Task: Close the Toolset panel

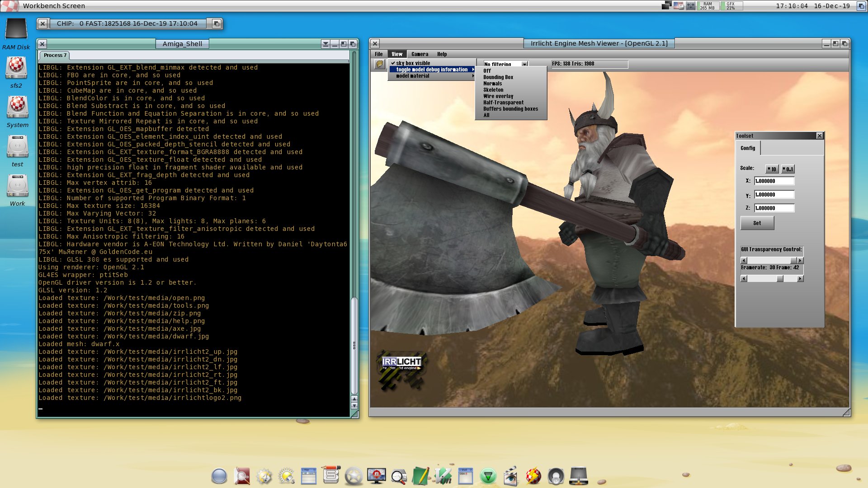Action: coord(820,136)
